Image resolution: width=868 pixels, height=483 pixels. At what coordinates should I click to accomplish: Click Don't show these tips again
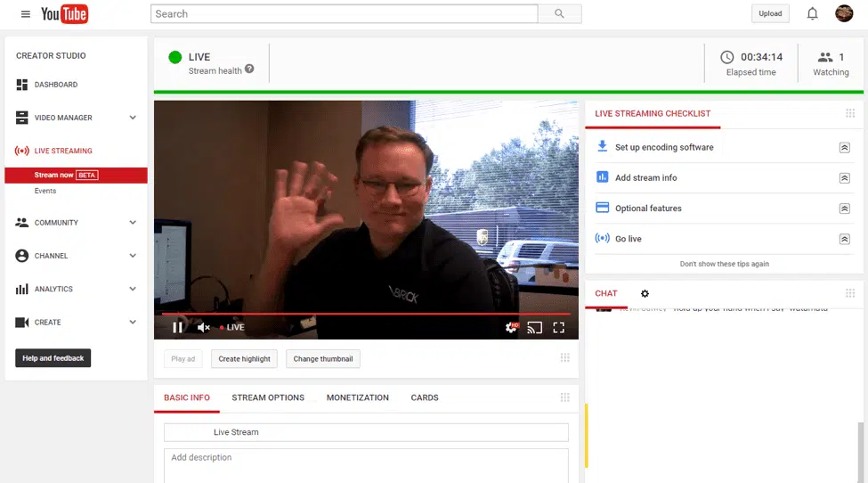[724, 264]
